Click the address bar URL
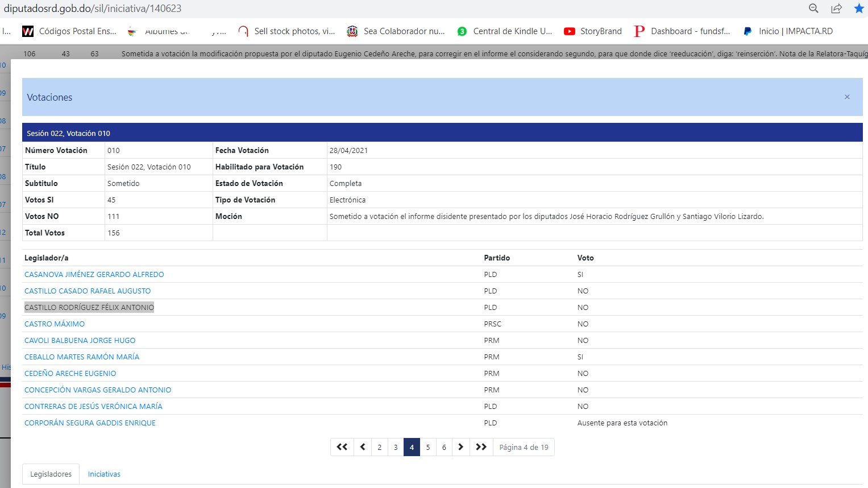The image size is (868, 488). [93, 9]
